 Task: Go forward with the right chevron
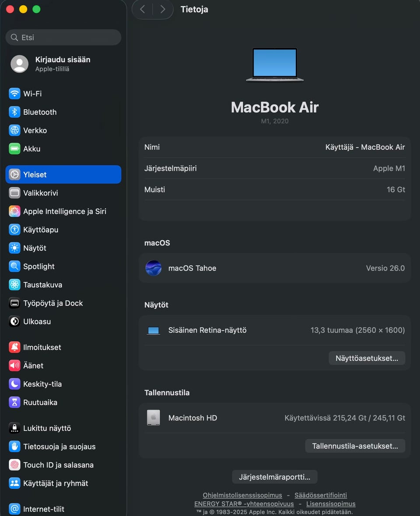point(163,9)
